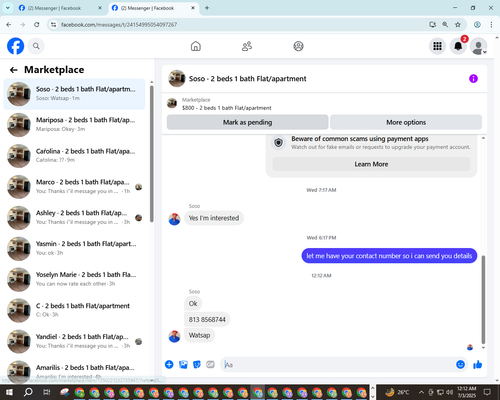View site information icon in address bar
This screenshot has width=500, height=400.
tap(53, 24)
